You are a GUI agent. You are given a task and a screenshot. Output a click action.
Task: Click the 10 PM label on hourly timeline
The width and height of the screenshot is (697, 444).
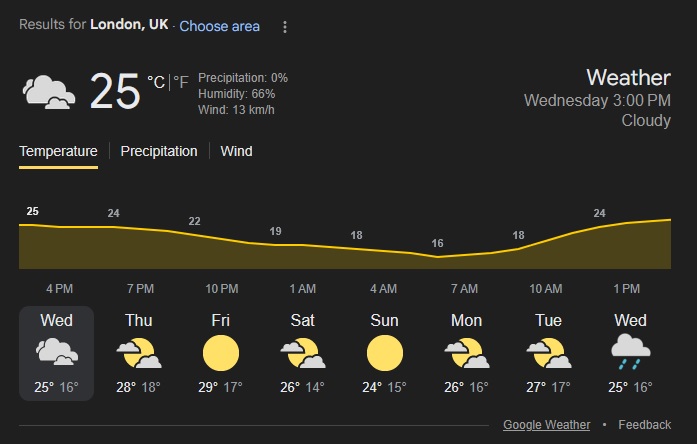(221, 289)
